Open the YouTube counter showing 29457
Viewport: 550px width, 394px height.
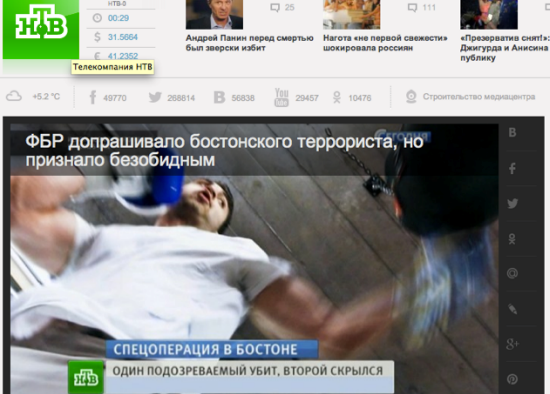click(x=296, y=98)
